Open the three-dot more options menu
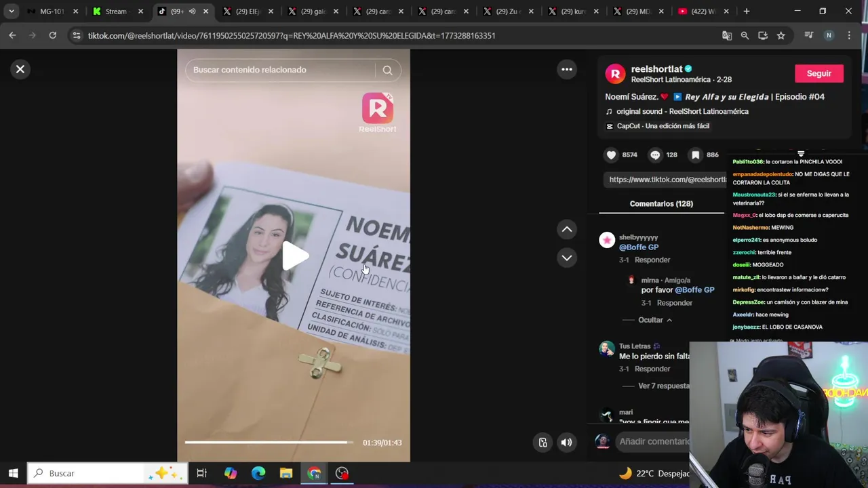 (567, 69)
